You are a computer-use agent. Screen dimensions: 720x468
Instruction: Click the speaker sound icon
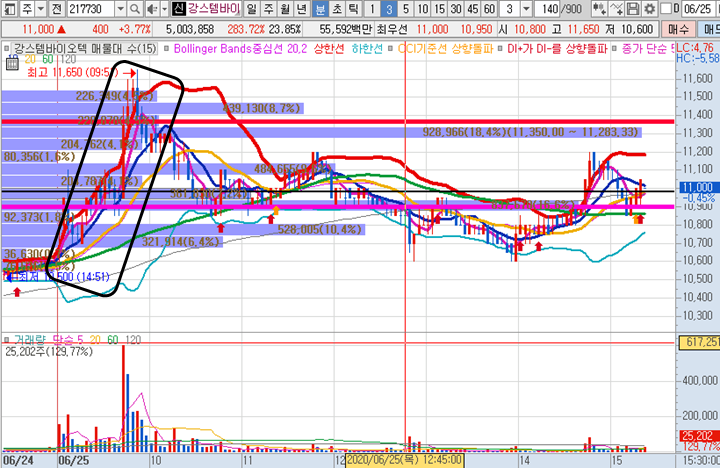pos(152,9)
